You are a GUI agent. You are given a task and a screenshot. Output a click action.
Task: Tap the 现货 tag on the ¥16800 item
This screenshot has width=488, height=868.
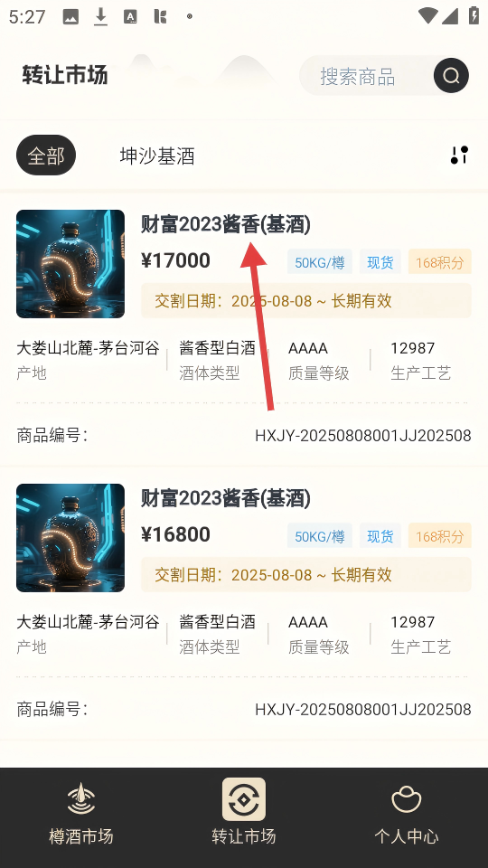pos(380,536)
